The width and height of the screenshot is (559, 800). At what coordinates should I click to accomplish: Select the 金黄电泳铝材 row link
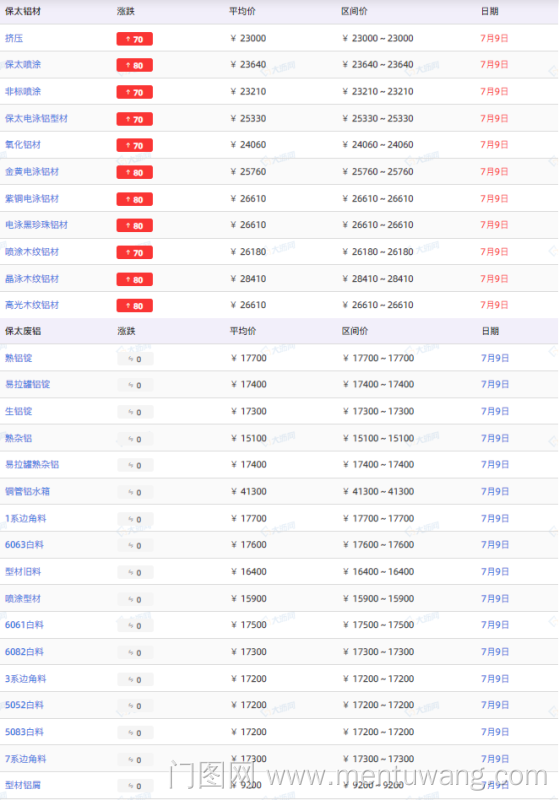pos(32,172)
